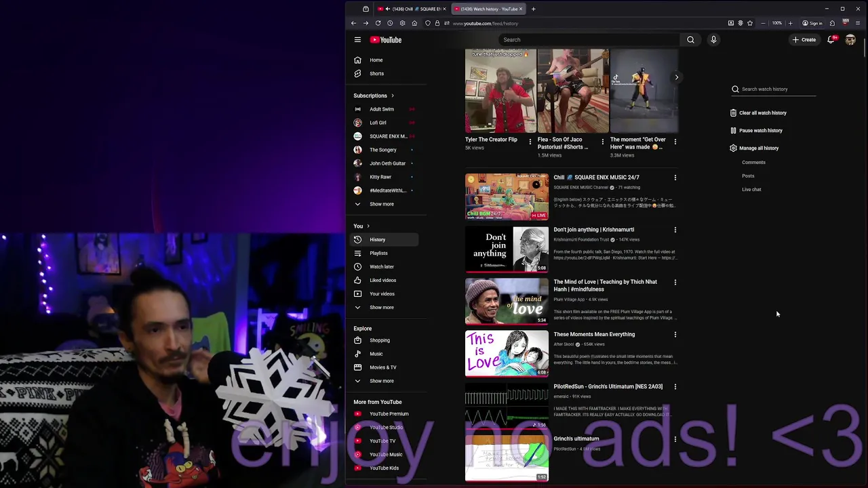Click the YouTube search field
The image size is (868, 488).
pos(589,40)
